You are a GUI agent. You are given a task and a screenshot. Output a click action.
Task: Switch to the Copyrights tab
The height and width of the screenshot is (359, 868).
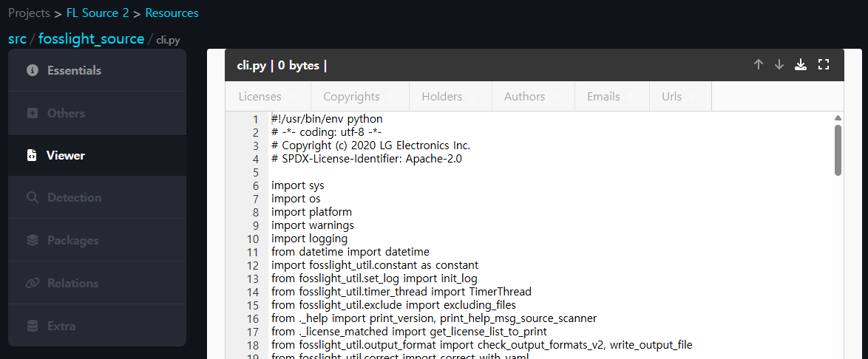360,96
